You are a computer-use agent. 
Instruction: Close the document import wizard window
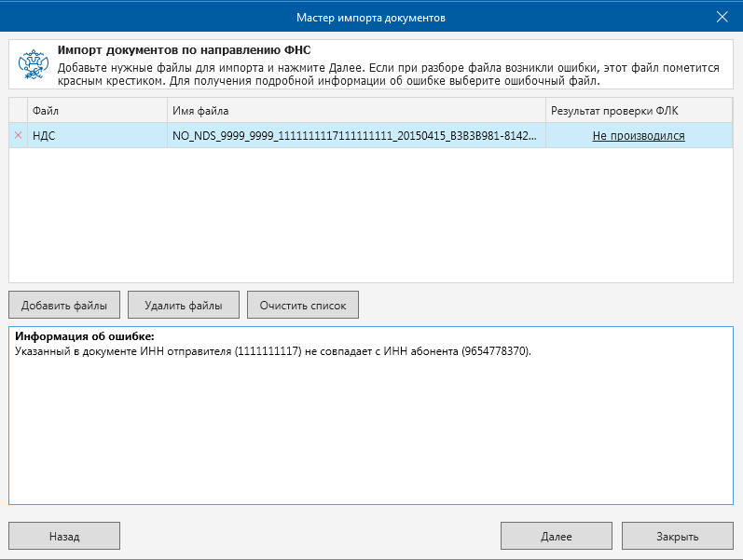(x=722, y=17)
